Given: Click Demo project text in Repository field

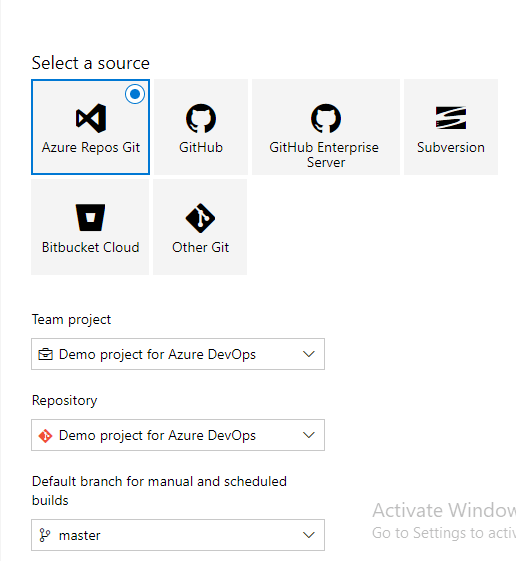Looking at the screenshot, I should 157,436.
